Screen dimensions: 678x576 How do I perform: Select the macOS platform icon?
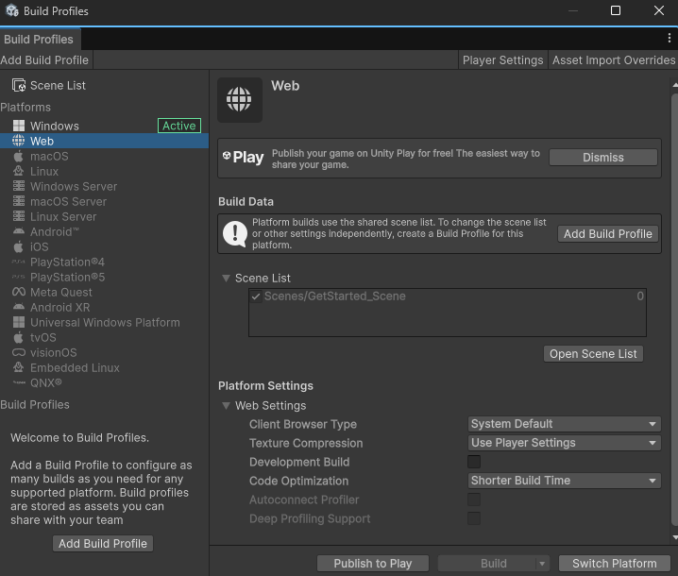pos(18,156)
